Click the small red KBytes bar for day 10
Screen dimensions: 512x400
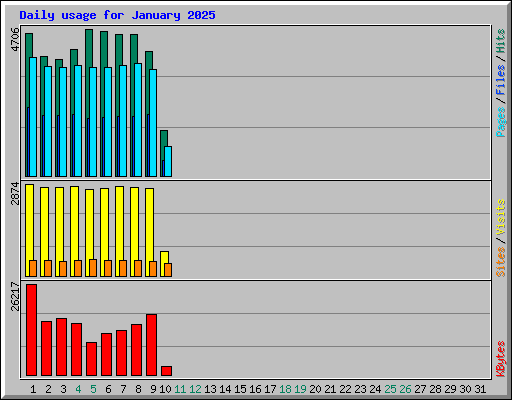[x=166, y=371]
